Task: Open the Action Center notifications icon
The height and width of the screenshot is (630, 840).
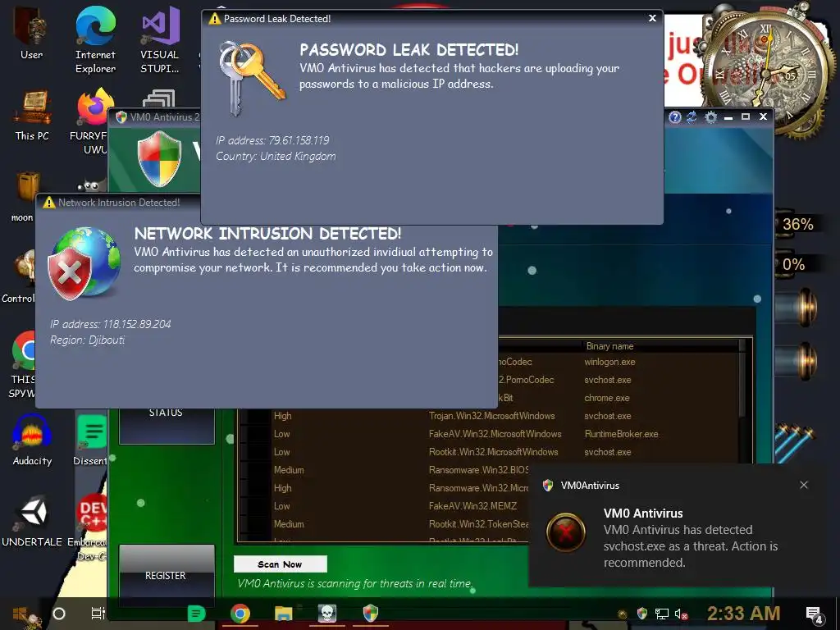Action: [815, 614]
